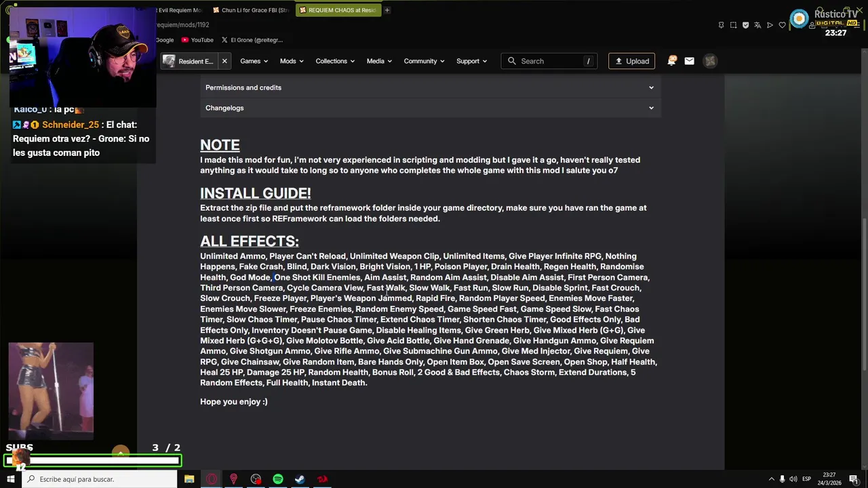Focus the Nexus Mods search field
868x488 pixels.
pyautogui.click(x=549, y=61)
